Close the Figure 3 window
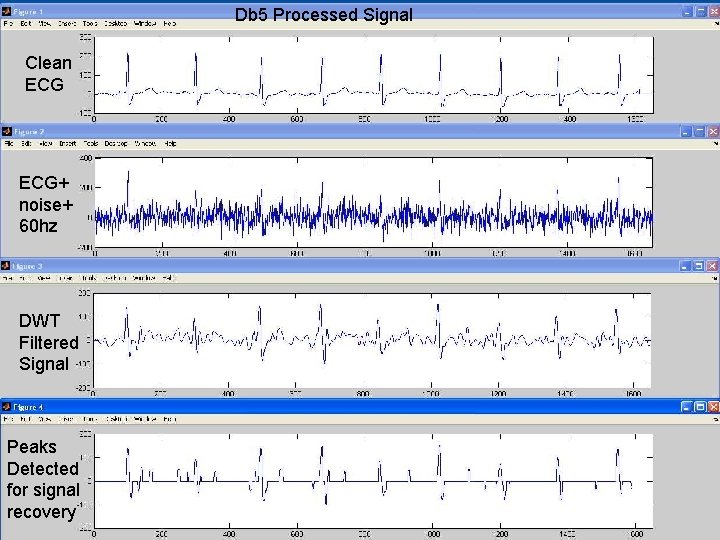Viewport: 720px width, 540px height. tap(712, 266)
